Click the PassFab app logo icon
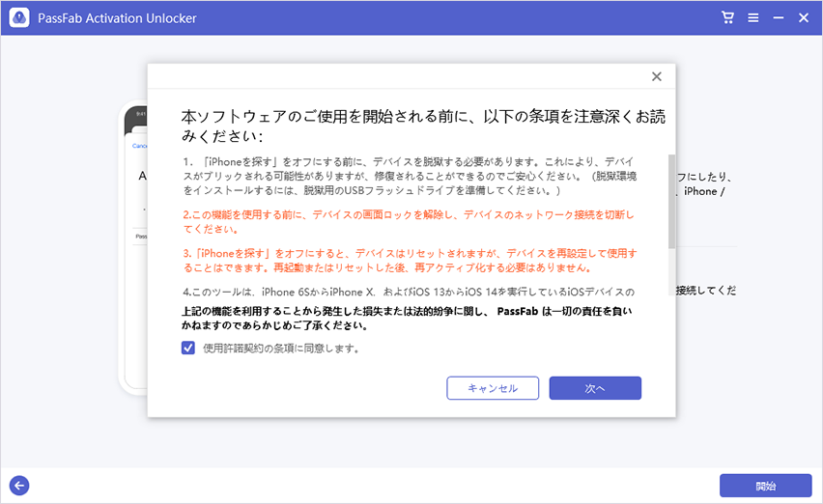Viewport: 823px width, 504px height. coord(19,17)
